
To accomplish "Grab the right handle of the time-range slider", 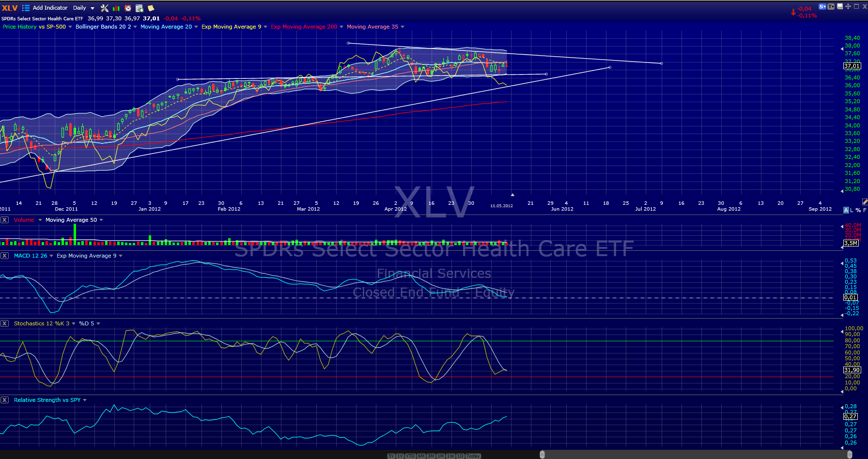I will pos(850,455).
